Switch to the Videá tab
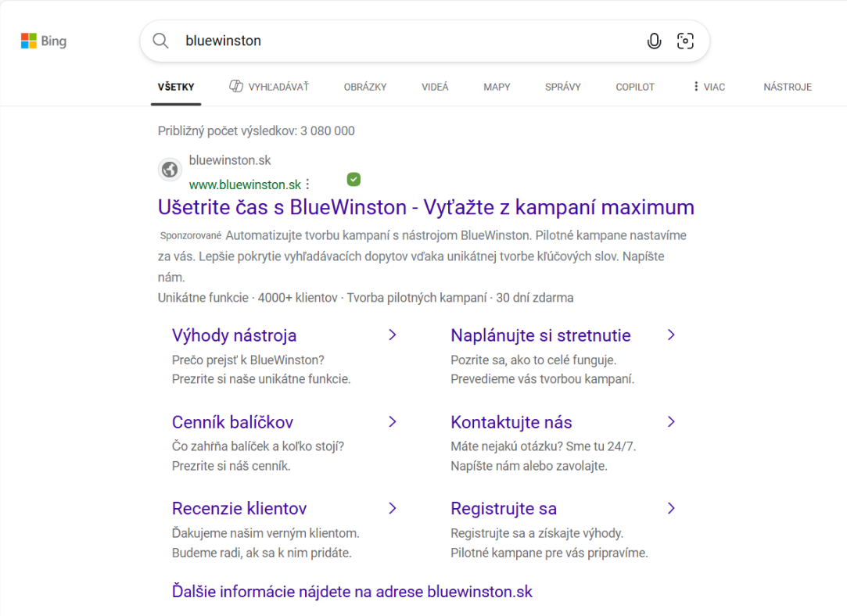The image size is (847, 616). click(435, 87)
